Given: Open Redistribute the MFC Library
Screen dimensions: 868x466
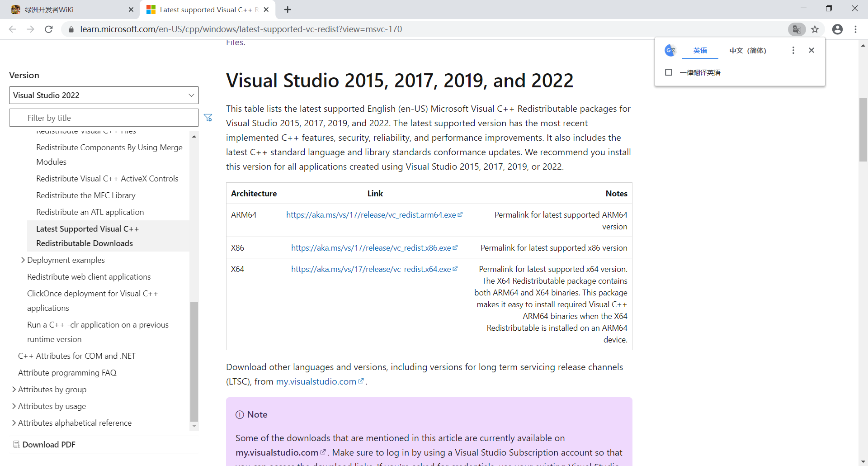Looking at the screenshot, I should 86,195.
